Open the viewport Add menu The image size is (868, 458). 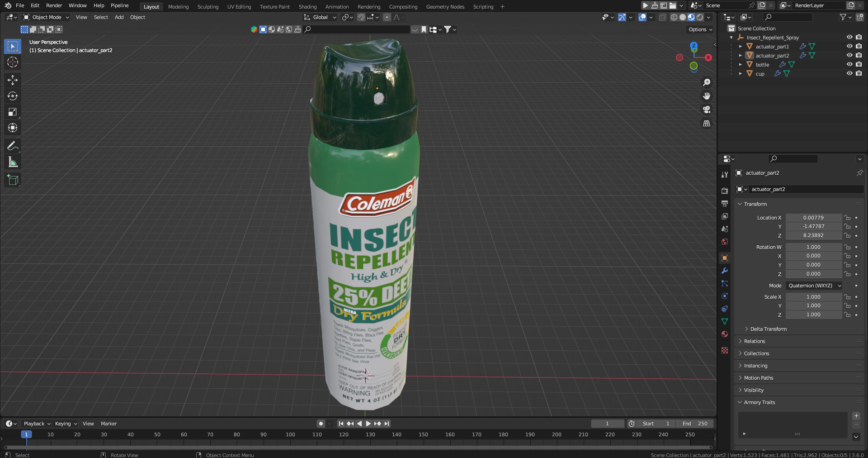click(119, 17)
